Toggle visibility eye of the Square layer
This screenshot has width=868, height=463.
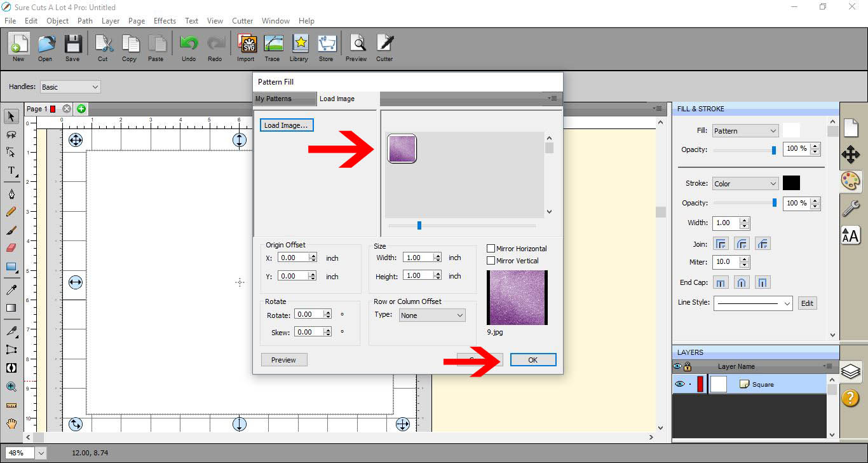(x=680, y=384)
